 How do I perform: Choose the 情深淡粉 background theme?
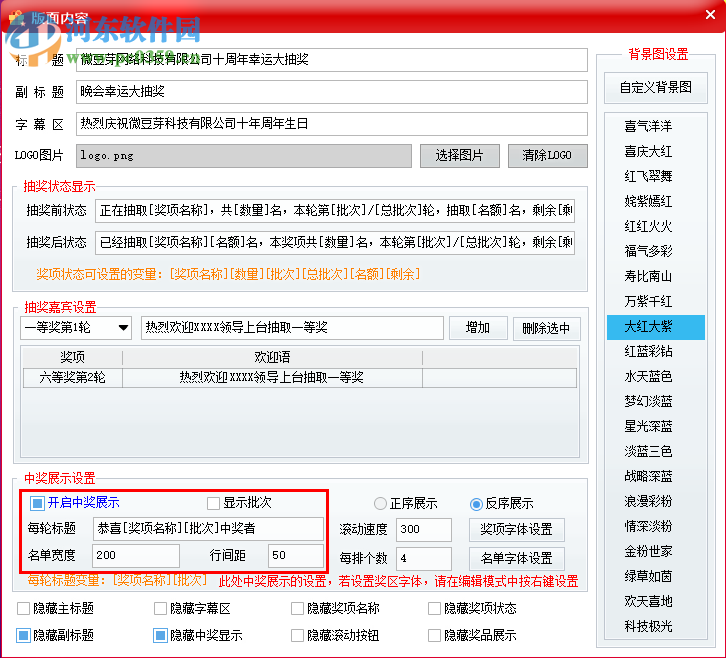[656, 526]
